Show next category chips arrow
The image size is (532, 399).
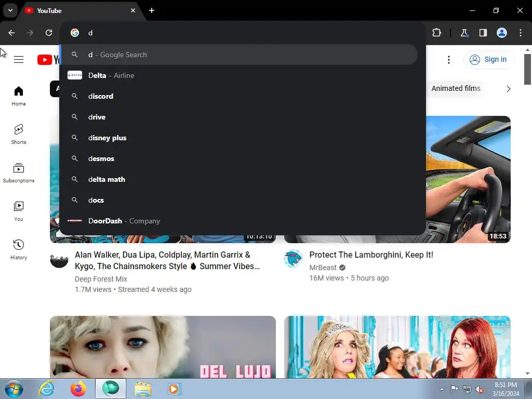pyautogui.click(x=508, y=89)
